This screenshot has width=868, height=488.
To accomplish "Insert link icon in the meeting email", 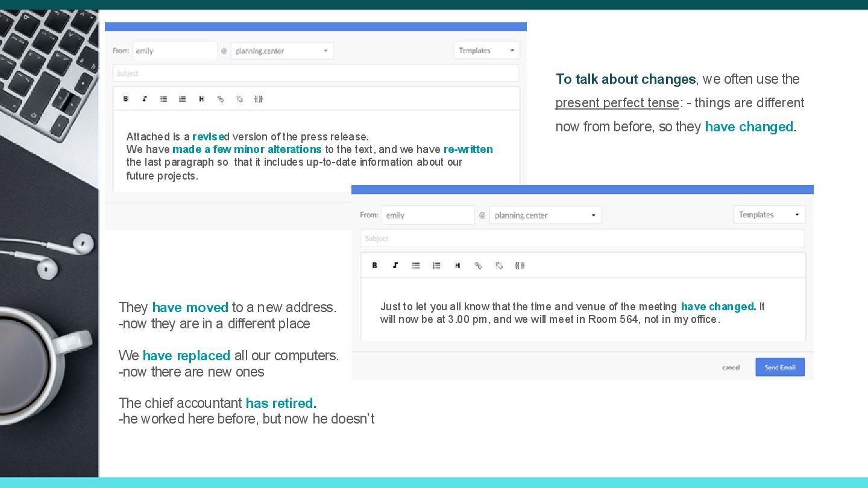I will tap(478, 265).
